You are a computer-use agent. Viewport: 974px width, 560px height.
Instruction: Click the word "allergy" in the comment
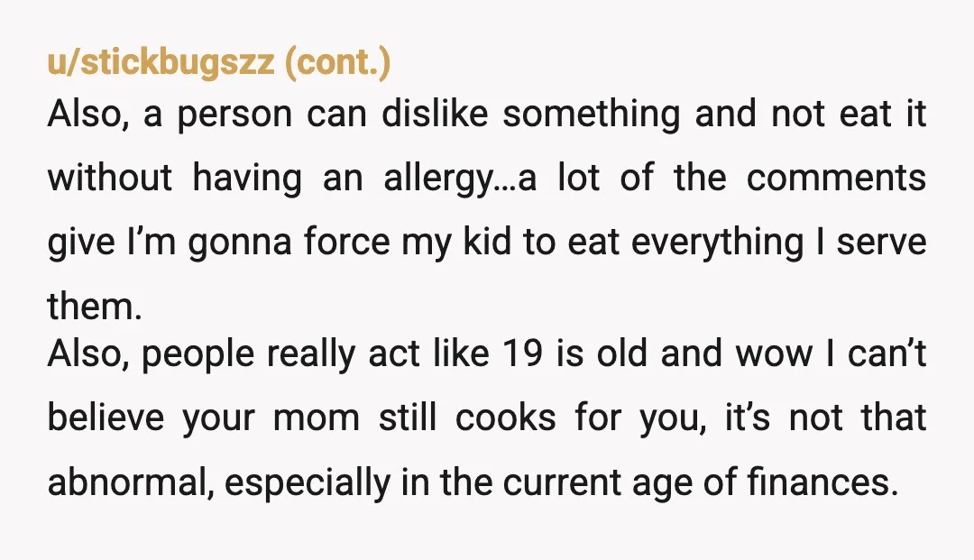tap(439, 179)
